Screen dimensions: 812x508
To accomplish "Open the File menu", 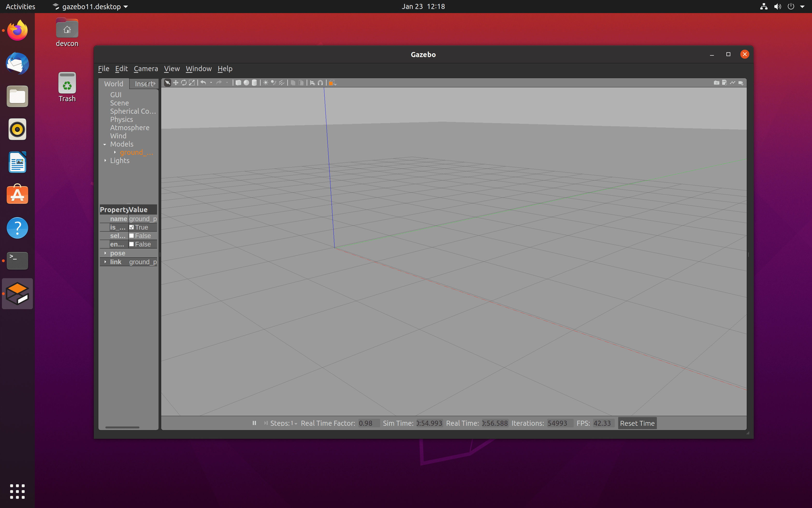I will (x=104, y=68).
